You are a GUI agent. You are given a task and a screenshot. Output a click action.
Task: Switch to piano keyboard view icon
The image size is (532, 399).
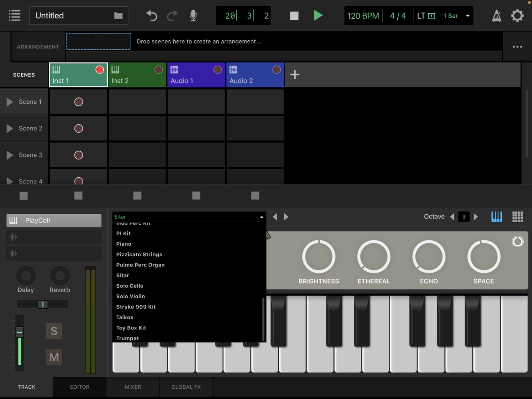497,217
